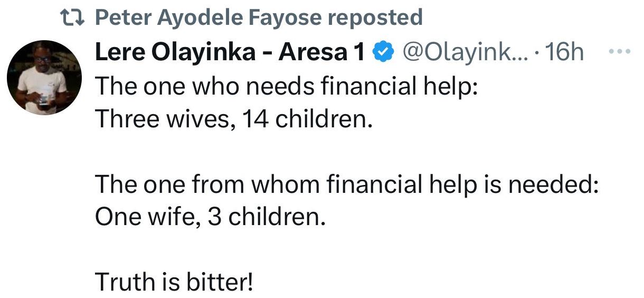Click the text "One wife, 3 children."
The width and height of the screenshot is (644, 298).
pos(210,217)
